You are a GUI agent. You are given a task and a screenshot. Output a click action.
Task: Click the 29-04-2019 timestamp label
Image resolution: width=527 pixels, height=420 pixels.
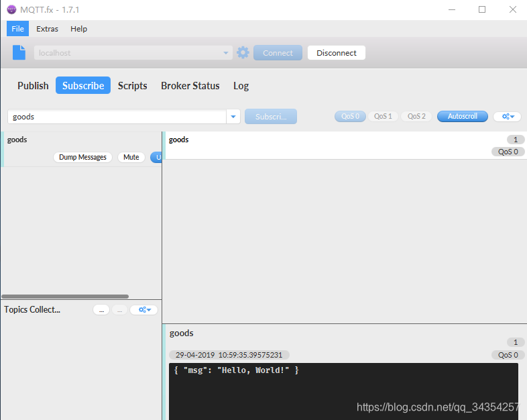pos(229,355)
